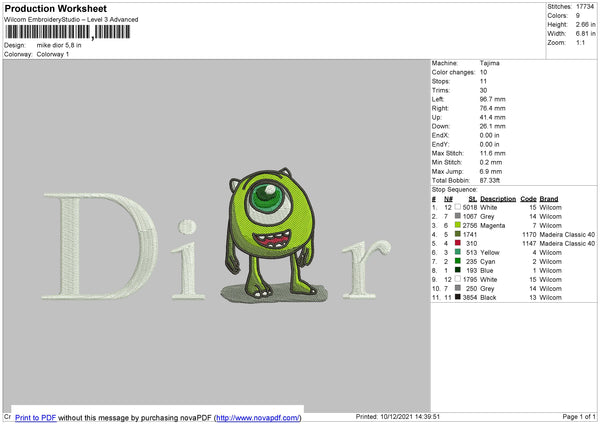600x424 pixels.
Task: Select the Max Stitch value 11.6 mm
Action: point(492,153)
